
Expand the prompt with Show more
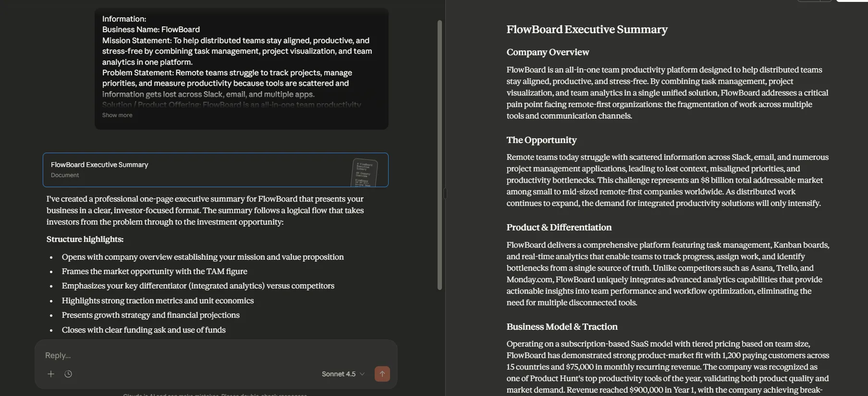[x=117, y=115]
